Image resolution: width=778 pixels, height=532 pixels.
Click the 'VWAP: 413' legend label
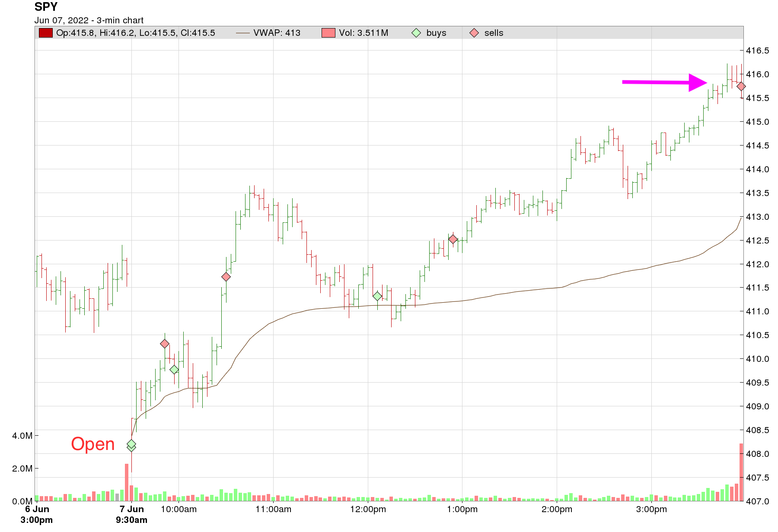click(277, 33)
